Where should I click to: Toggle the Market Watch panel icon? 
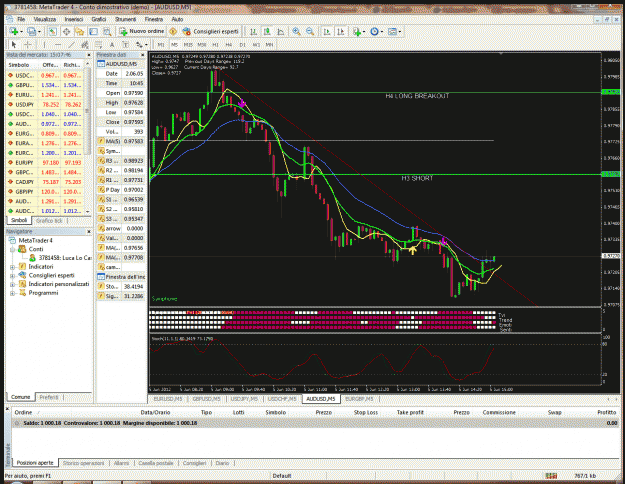53,31
